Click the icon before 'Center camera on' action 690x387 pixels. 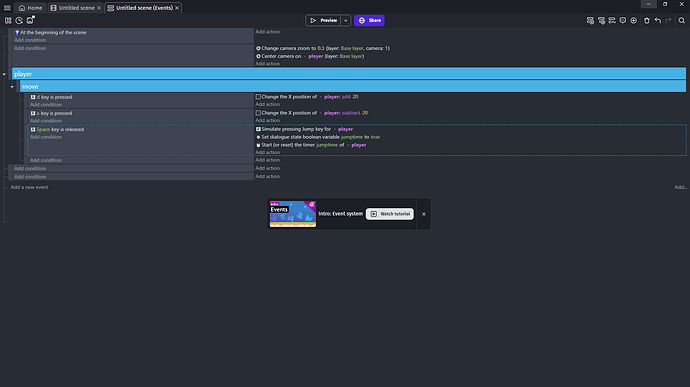[258, 56]
